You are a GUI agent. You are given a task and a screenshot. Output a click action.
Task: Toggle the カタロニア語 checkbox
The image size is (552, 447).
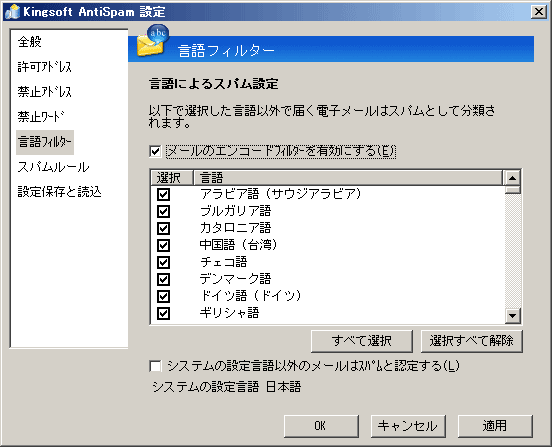[163, 228]
